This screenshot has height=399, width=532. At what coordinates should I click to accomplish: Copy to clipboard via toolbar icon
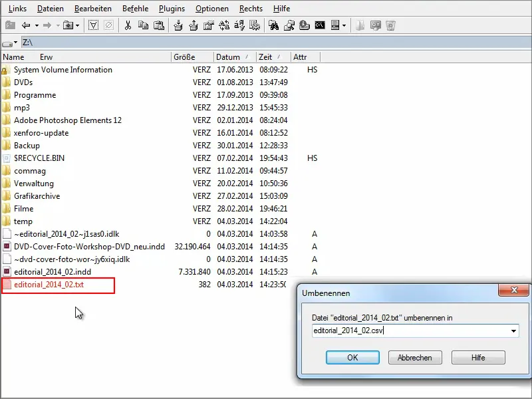[143, 25]
